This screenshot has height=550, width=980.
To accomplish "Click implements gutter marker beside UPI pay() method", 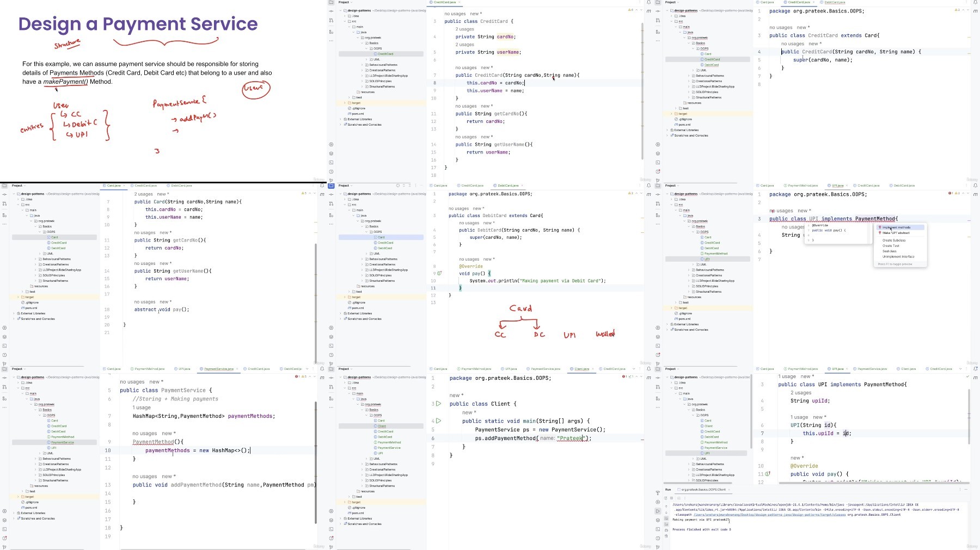I will (768, 474).
